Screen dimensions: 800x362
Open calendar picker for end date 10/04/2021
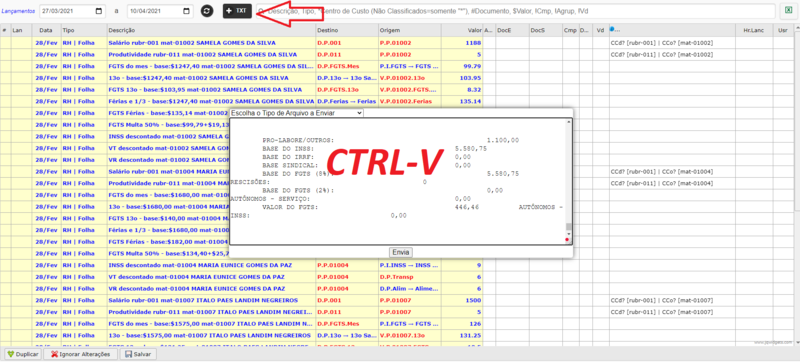point(187,11)
